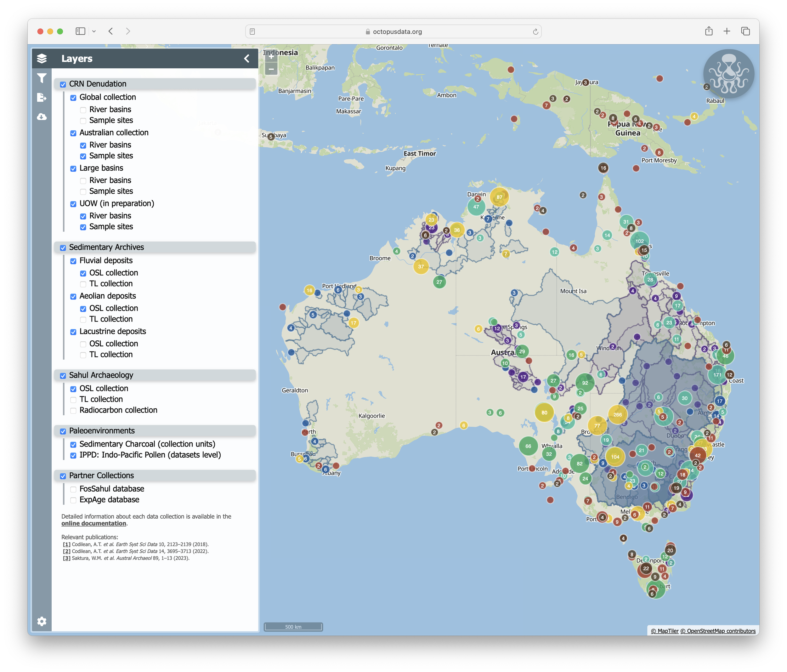Viewport: 787px width, 672px height.
Task: Click the Octopus logo badge
Action: pos(728,74)
